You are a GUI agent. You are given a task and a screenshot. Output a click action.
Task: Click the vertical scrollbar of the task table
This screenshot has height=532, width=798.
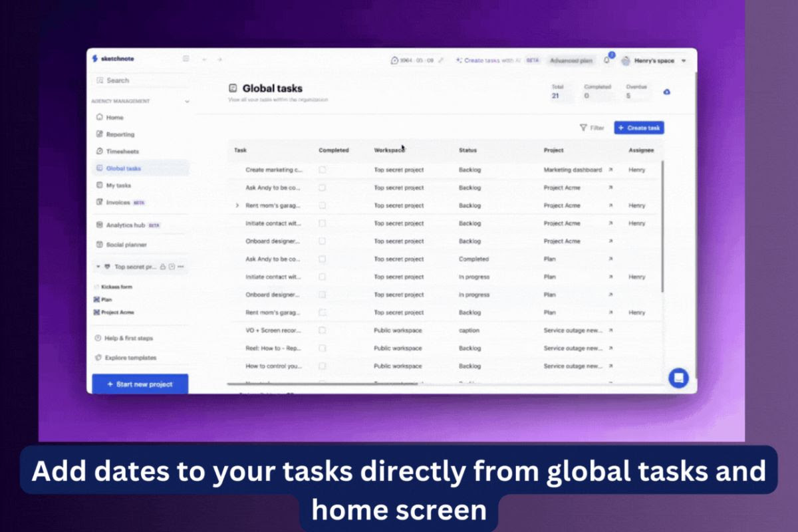[x=662, y=226]
